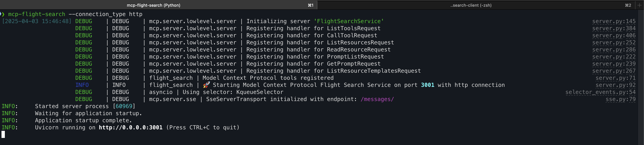Click the server.py:145 file reference
Viewport: 644px width, 145px height.
[x=614, y=21]
